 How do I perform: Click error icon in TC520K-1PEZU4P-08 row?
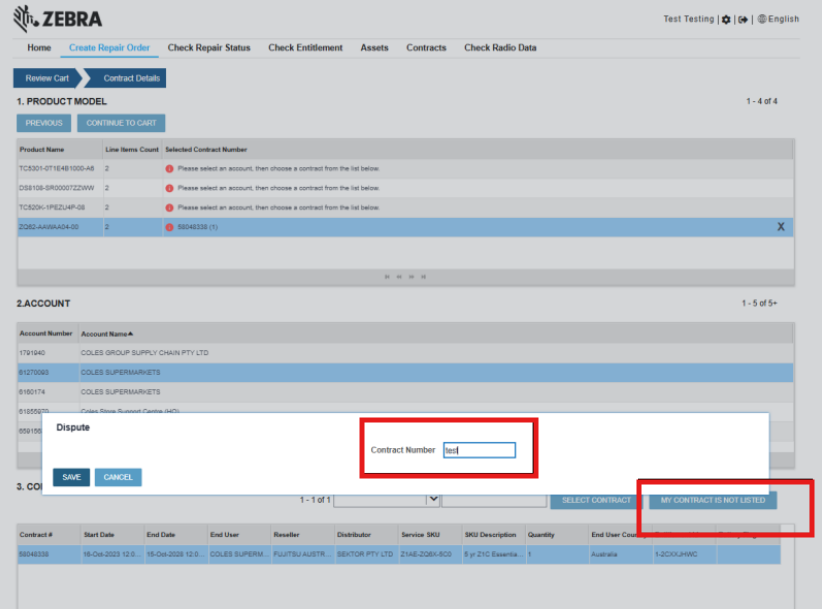(169, 208)
